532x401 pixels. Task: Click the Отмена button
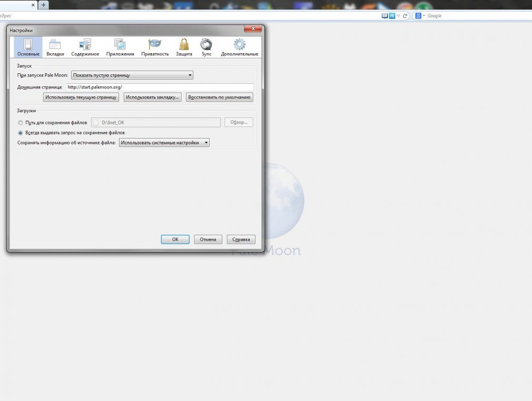[x=208, y=239]
